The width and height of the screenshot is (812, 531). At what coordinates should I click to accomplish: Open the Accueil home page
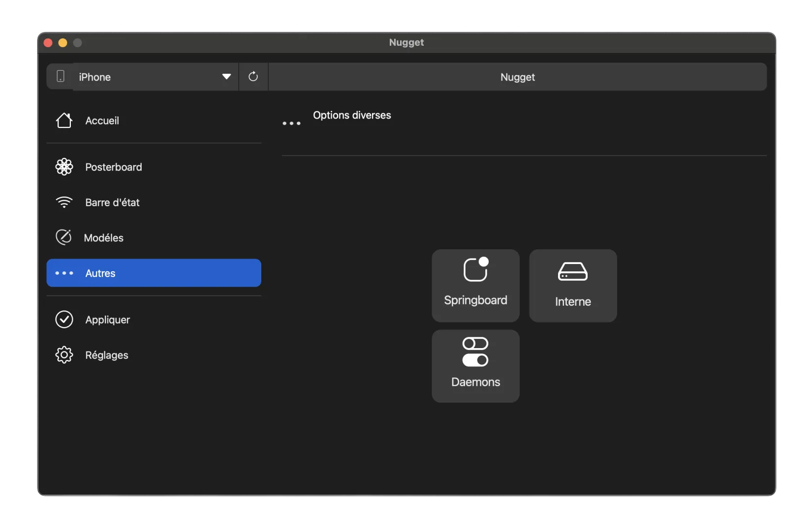[154, 120]
